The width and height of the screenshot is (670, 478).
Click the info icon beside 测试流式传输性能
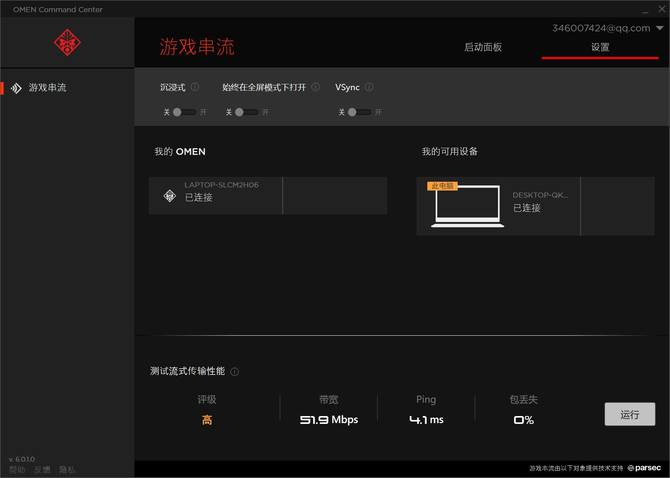coord(235,372)
